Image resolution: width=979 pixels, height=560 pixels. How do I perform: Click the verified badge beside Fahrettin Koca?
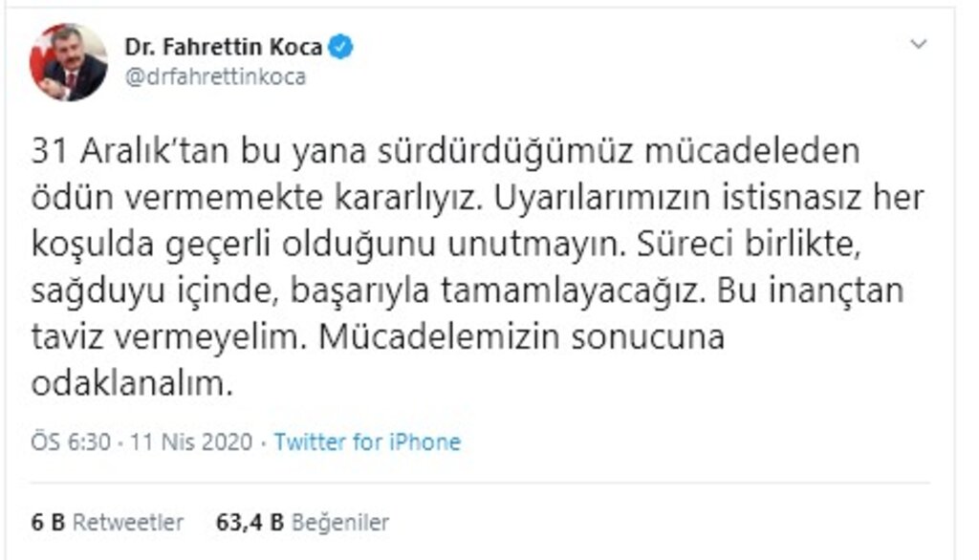[x=340, y=48]
